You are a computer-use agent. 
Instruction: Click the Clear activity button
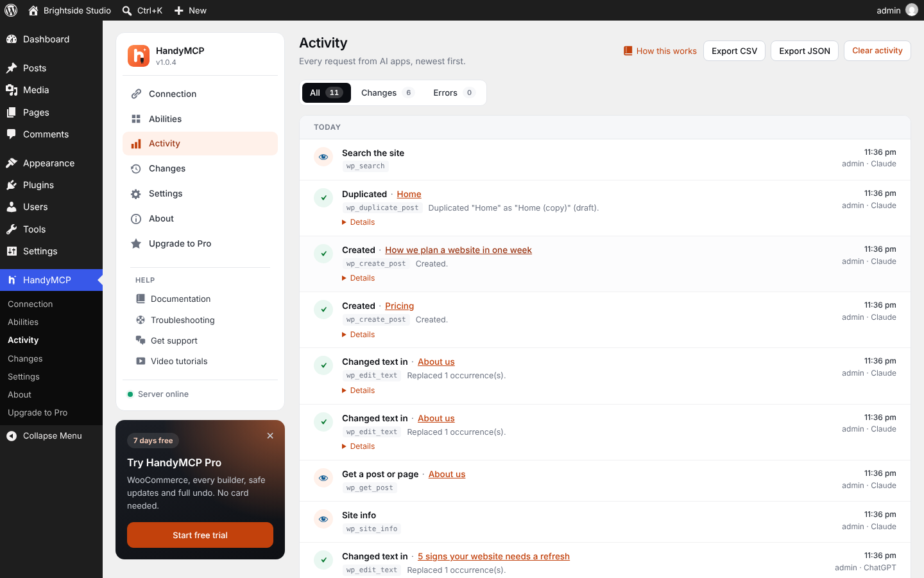click(x=877, y=51)
